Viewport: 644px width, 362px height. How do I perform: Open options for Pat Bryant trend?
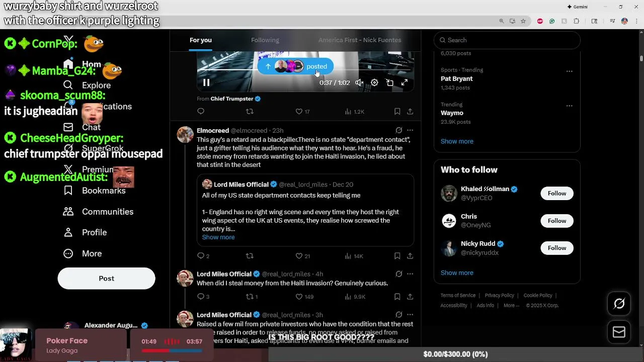click(x=569, y=71)
